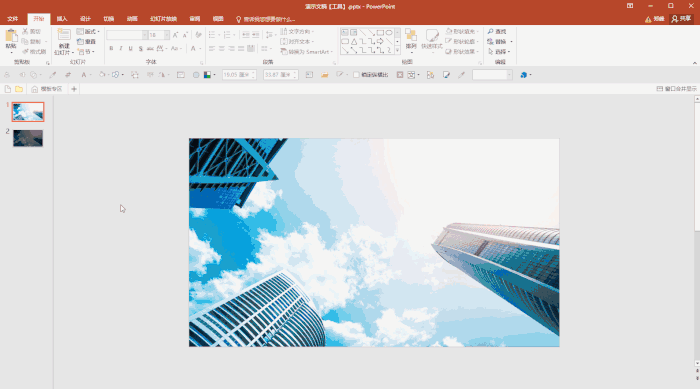Select the block arrow shape in the gallery
Image resolution: width=700 pixels, height=389 pixels.
(x=380, y=42)
